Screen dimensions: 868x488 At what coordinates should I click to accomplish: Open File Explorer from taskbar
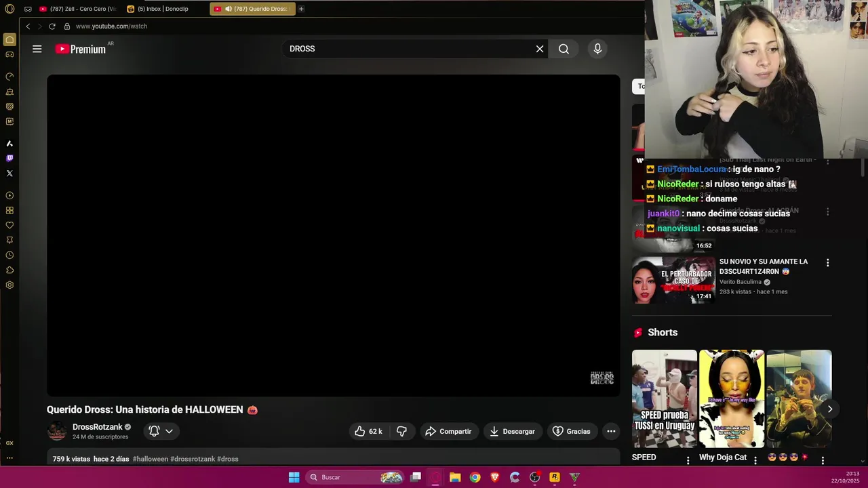(x=455, y=477)
